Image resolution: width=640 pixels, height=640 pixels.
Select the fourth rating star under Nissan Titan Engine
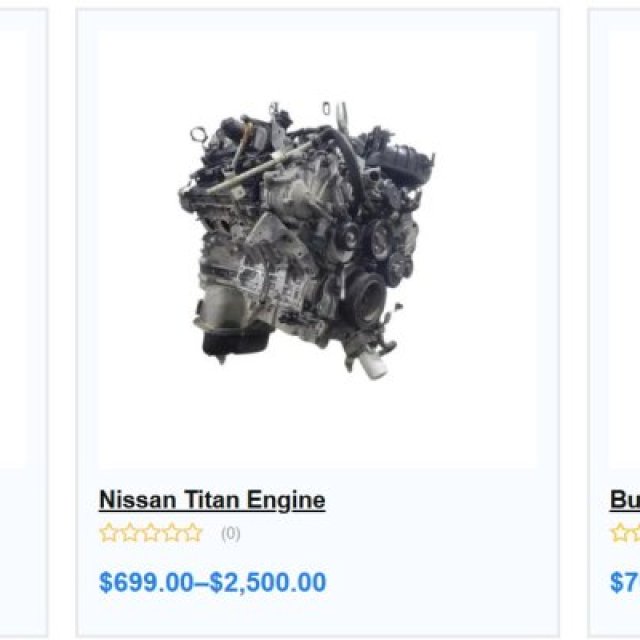click(171, 533)
